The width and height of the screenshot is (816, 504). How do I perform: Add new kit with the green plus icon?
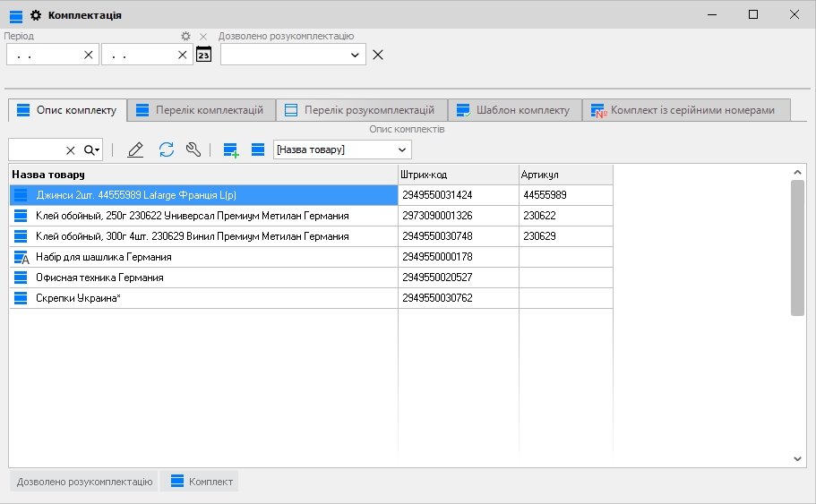coord(231,149)
